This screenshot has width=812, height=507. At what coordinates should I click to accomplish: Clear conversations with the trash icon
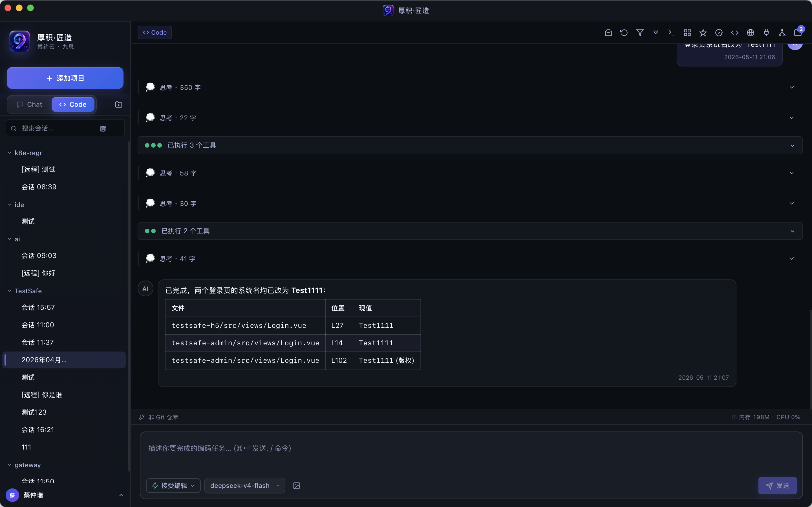103,128
